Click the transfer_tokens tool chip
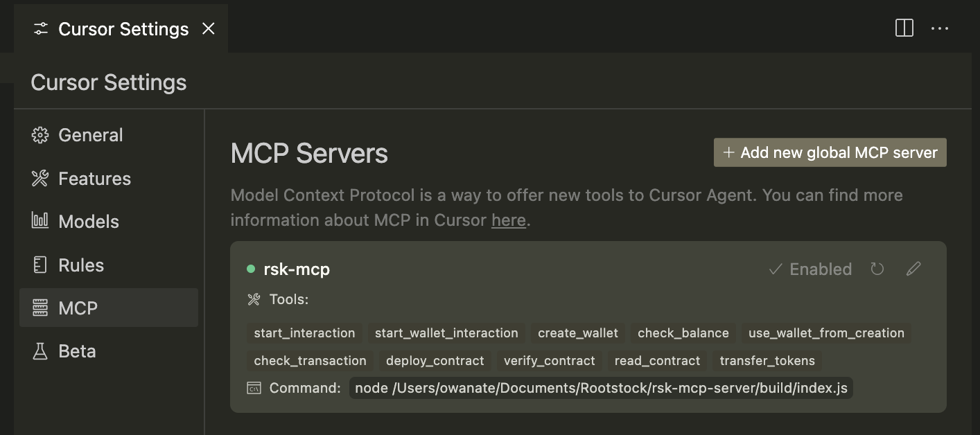 (767, 361)
